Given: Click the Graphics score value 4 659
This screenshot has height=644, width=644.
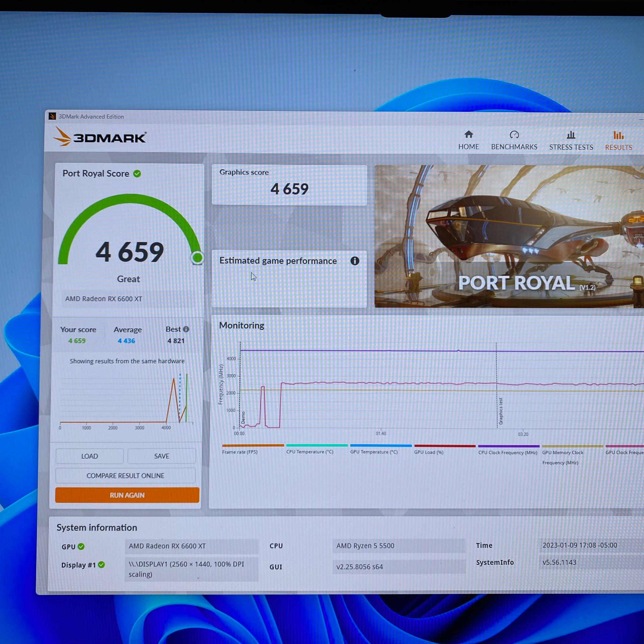Looking at the screenshot, I should click(289, 189).
